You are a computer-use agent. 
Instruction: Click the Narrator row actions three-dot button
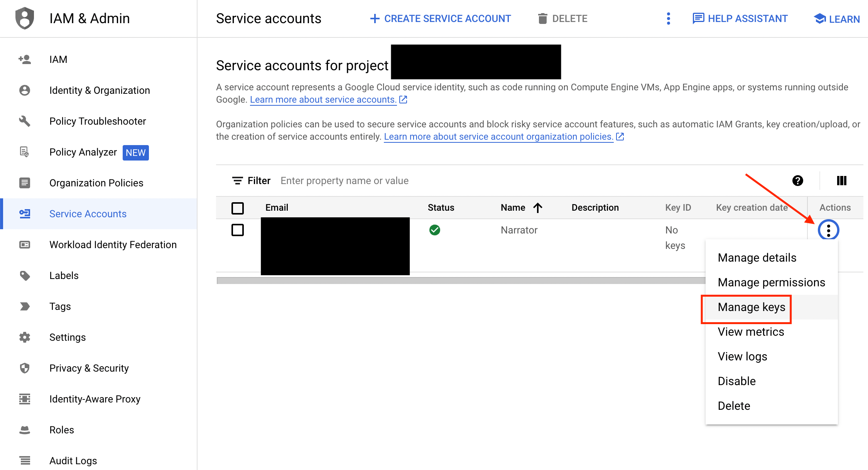point(828,230)
